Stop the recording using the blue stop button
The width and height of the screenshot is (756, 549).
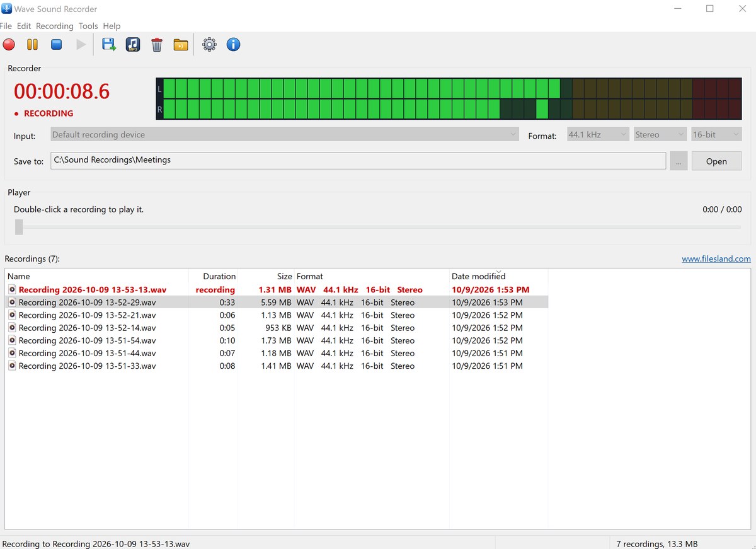(x=56, y=45)
